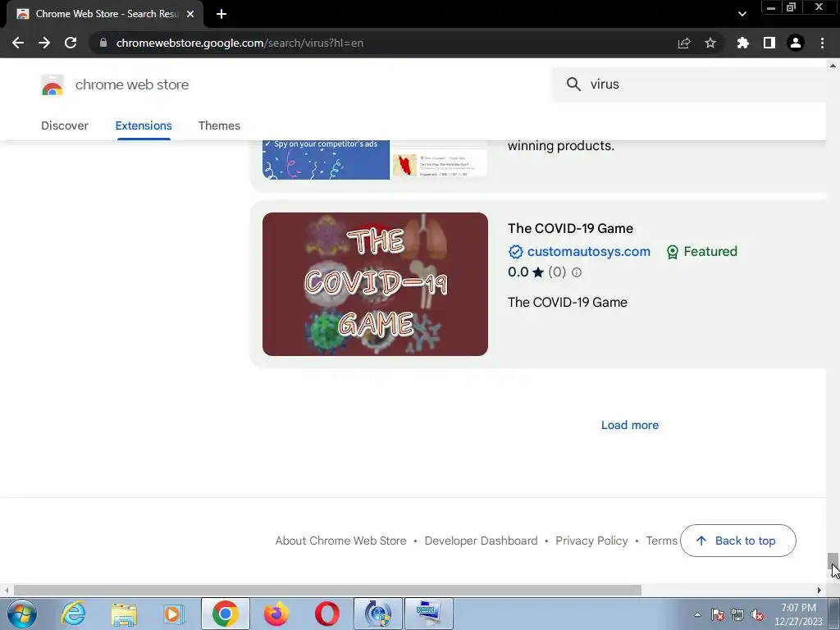Visit customautosys.com publisher link
Viewport: 840px width, 630px height.
589,251
